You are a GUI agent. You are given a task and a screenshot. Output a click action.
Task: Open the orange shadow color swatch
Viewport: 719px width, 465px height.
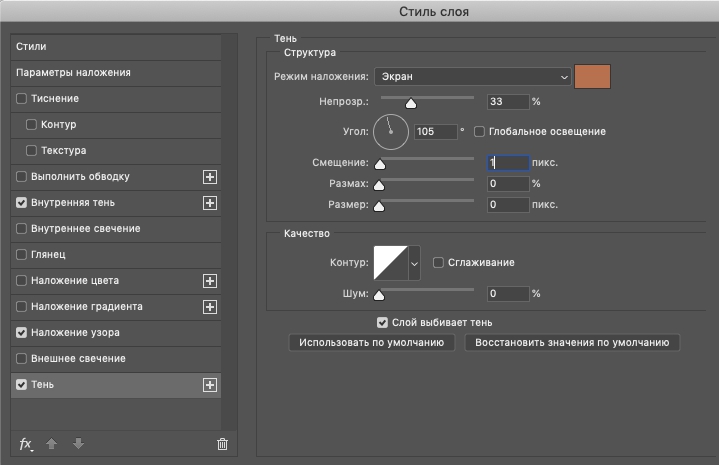tap(592, 77)
